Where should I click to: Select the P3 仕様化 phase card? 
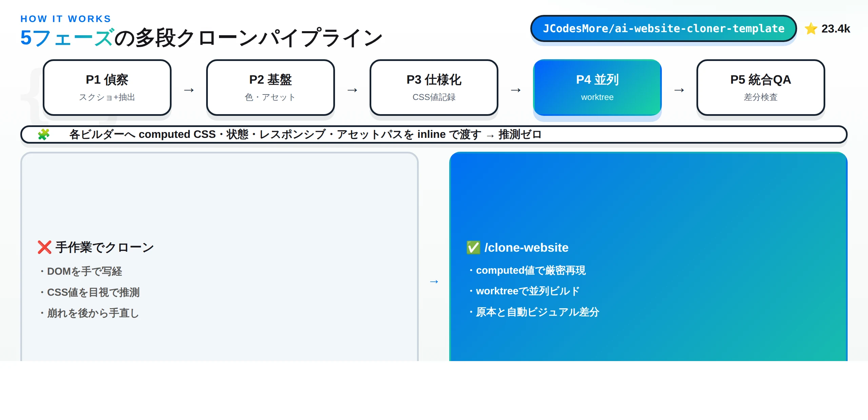coord(434,88)
